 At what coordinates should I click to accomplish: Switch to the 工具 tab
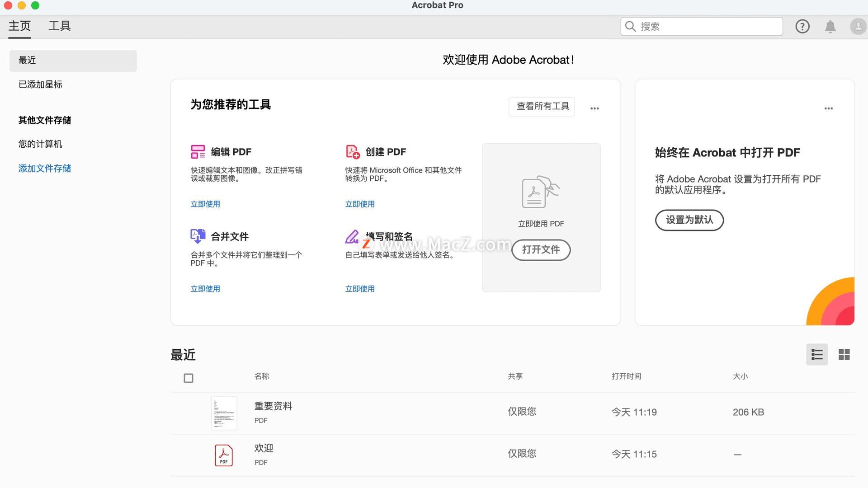[x=60, y=26]
